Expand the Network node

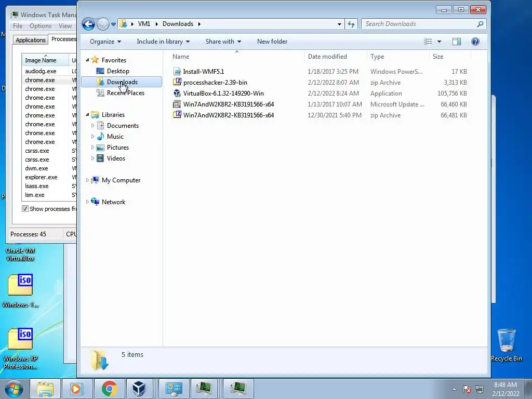tap(87, 202)
